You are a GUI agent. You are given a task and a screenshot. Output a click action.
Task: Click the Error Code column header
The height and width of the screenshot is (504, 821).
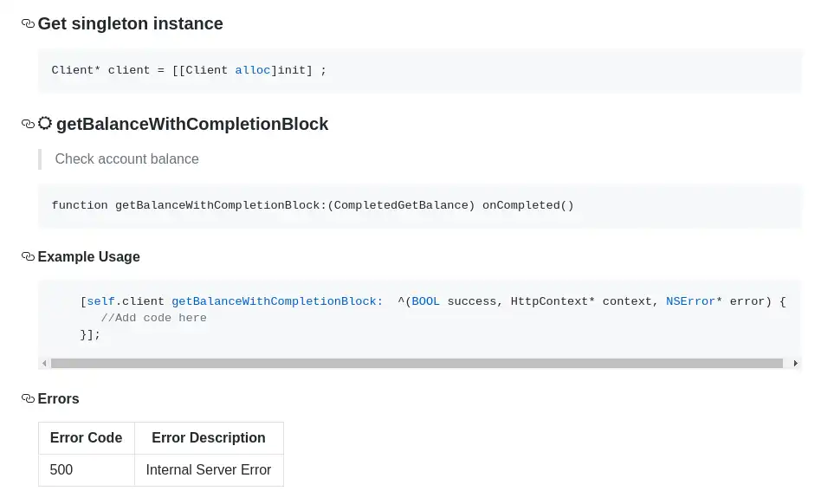86,438
